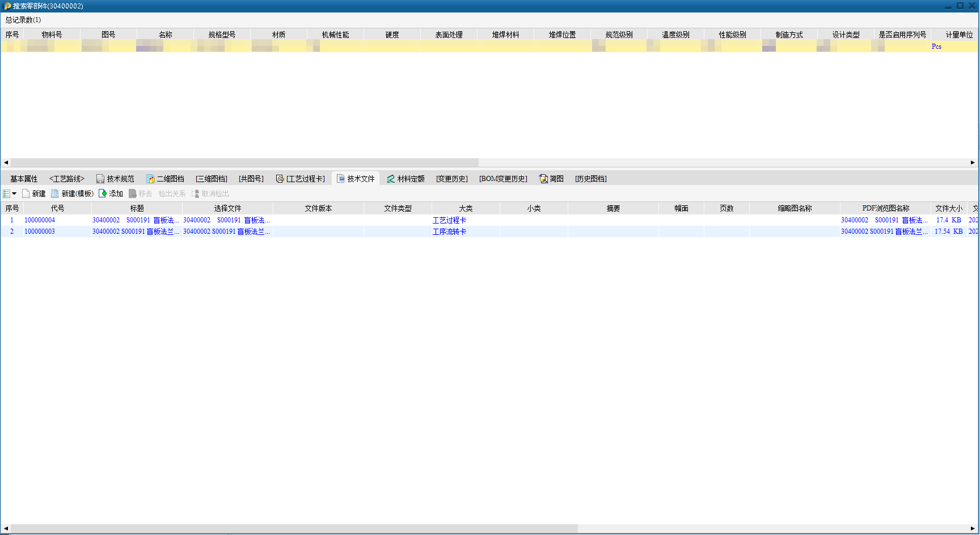Viewport: 980px width, 535px height.
Task: Click left arrow of bottom grid horizontal scrollbar
Action: coord(6,528)
